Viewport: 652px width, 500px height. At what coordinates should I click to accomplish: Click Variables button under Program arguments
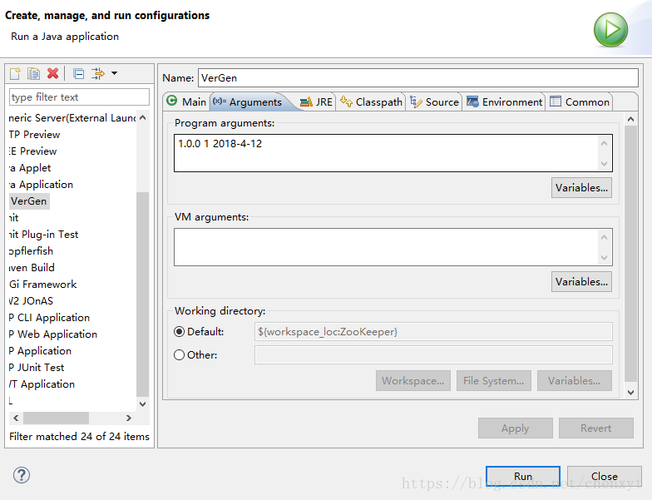click(581, 188)
